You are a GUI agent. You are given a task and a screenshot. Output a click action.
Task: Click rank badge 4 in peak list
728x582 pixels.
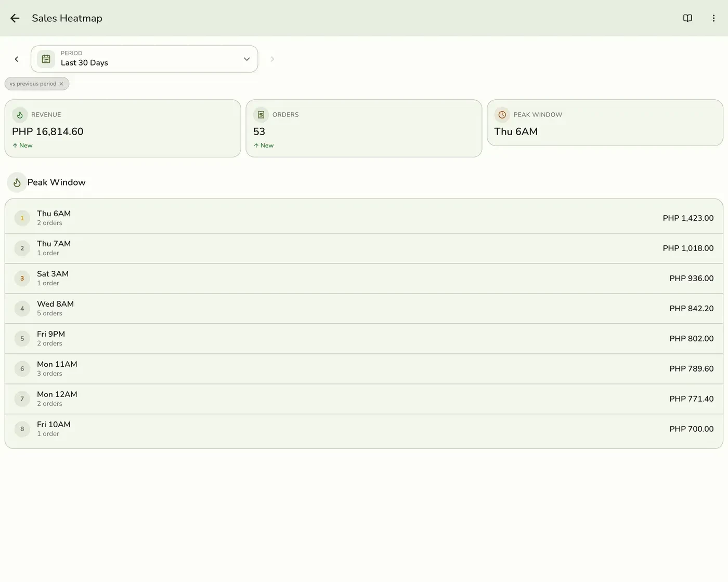[22, 309]
